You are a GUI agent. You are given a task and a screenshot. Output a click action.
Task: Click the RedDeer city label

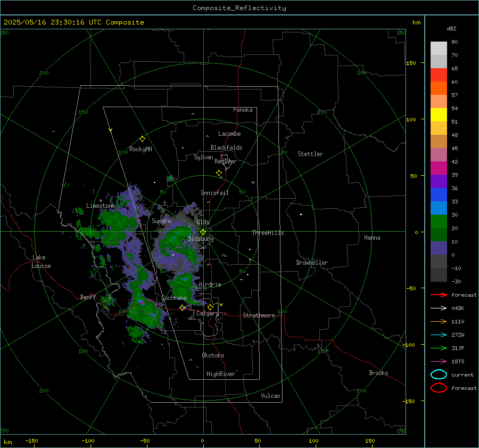[226, 161]
